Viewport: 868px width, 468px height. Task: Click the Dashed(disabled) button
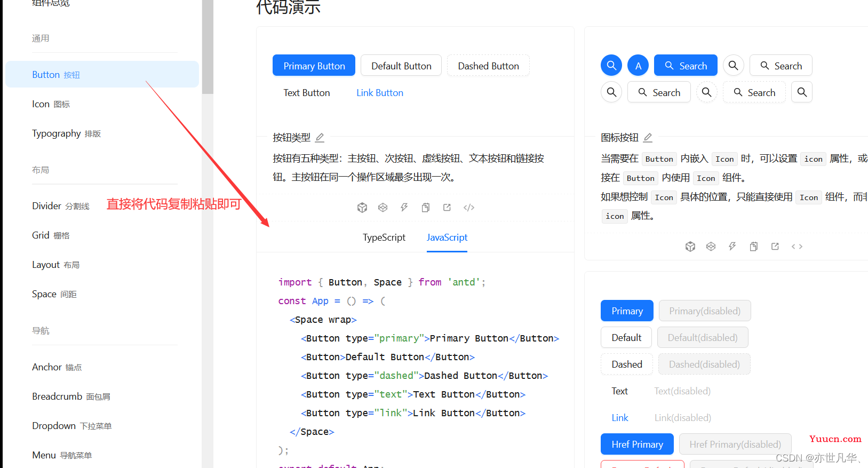[x=704, y=364]
